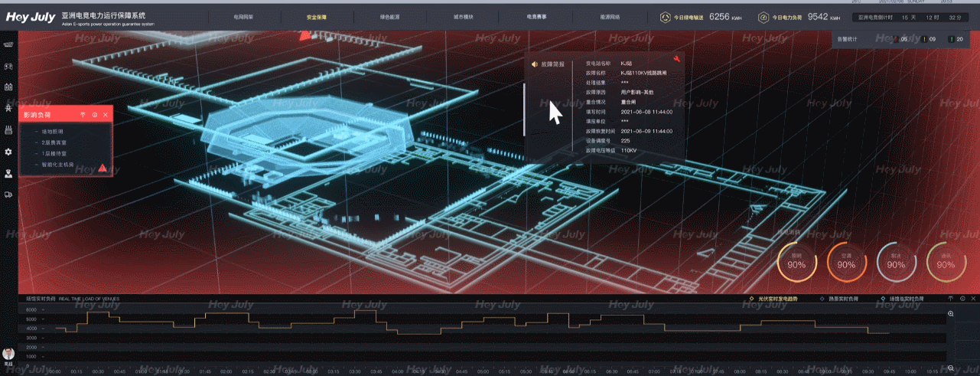The height and width of the screenshot is (376, 980).
Task: Open the transmission tower sidebar icon
Action: 8,109
